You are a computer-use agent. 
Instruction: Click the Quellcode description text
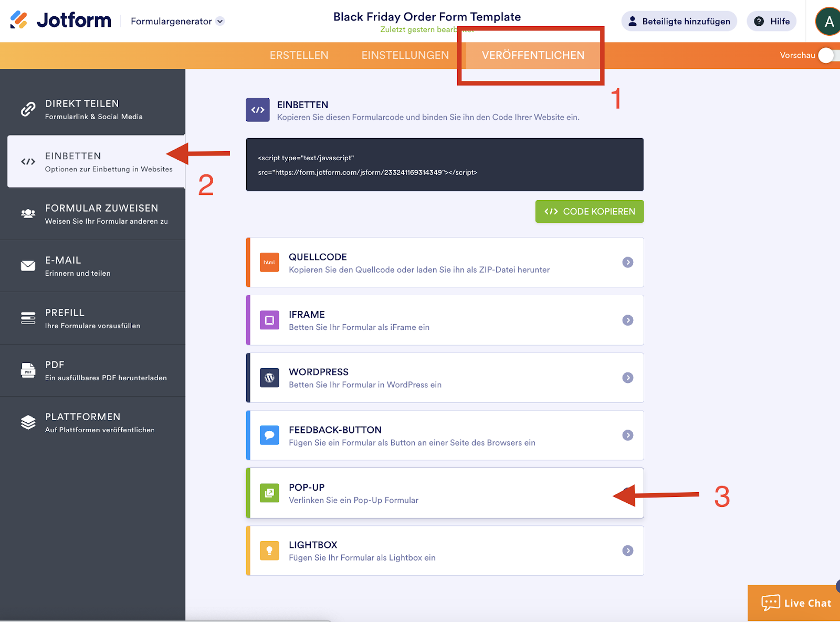coord(419,269)
